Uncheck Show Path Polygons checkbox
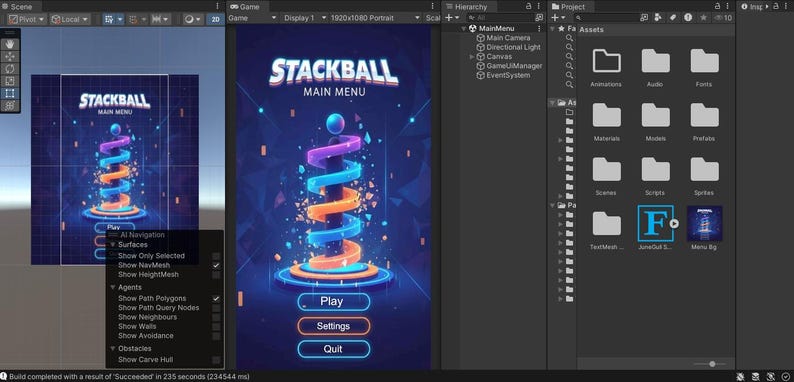 216,298
